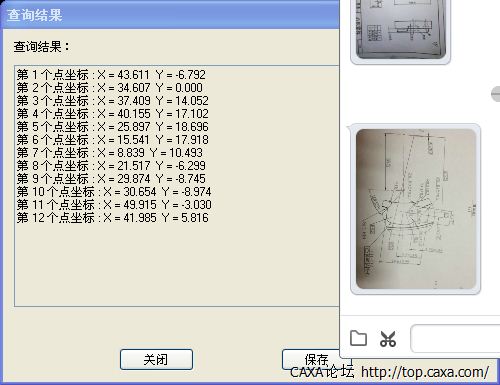Viewport: 500px width, 385px height.
Task: Select row 第 6 个点坐标 X = 15.541
Action: (x=113, y=139)
